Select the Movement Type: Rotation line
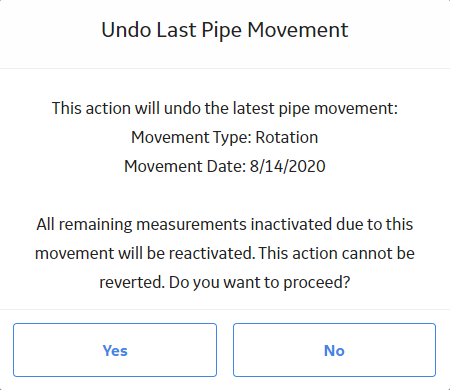This screenshot has height=390, width=450. (225, 137)
